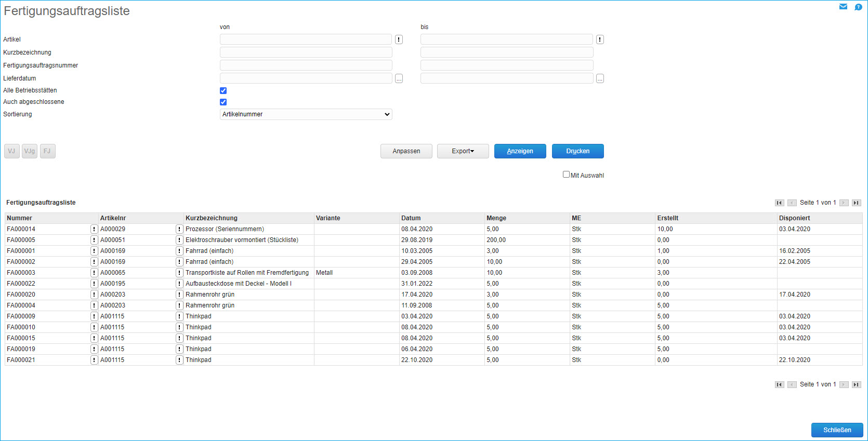Focus Kurzbezeichnung von input field
Screen dimensions: 868x441
306,52
